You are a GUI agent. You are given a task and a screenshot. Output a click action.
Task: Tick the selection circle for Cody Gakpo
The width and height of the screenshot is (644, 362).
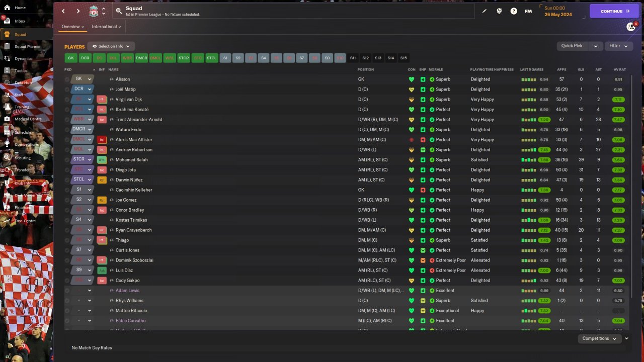click(x=67, y=281)
